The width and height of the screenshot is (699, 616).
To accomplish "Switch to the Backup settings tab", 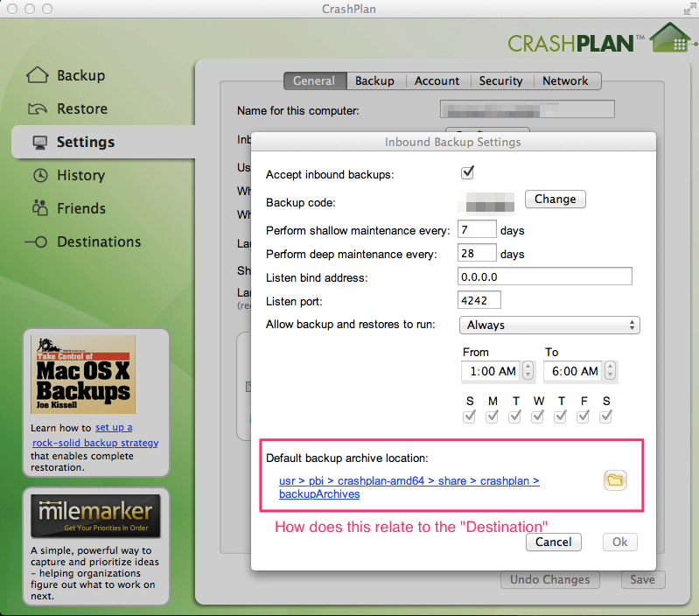I will [x=375, y=80].
